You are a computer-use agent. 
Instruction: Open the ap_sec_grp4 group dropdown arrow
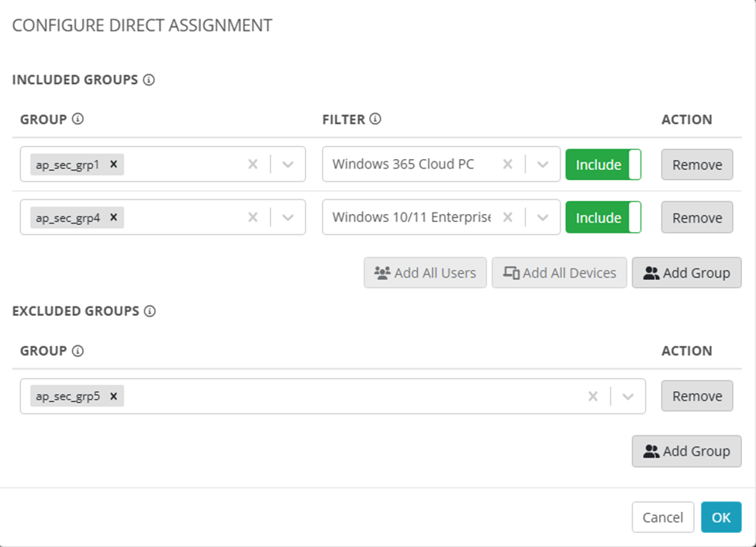288,218
